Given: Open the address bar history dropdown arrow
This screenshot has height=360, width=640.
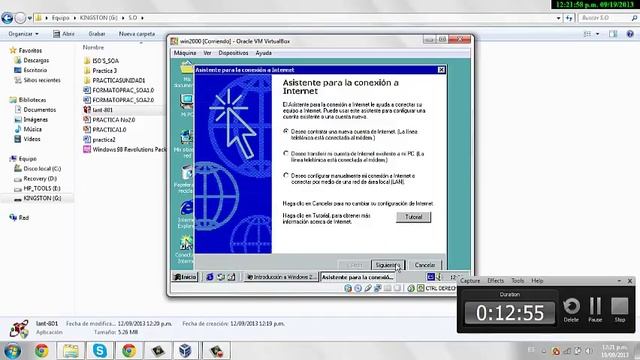Looking at the screenshot, I should pos(558,18).
